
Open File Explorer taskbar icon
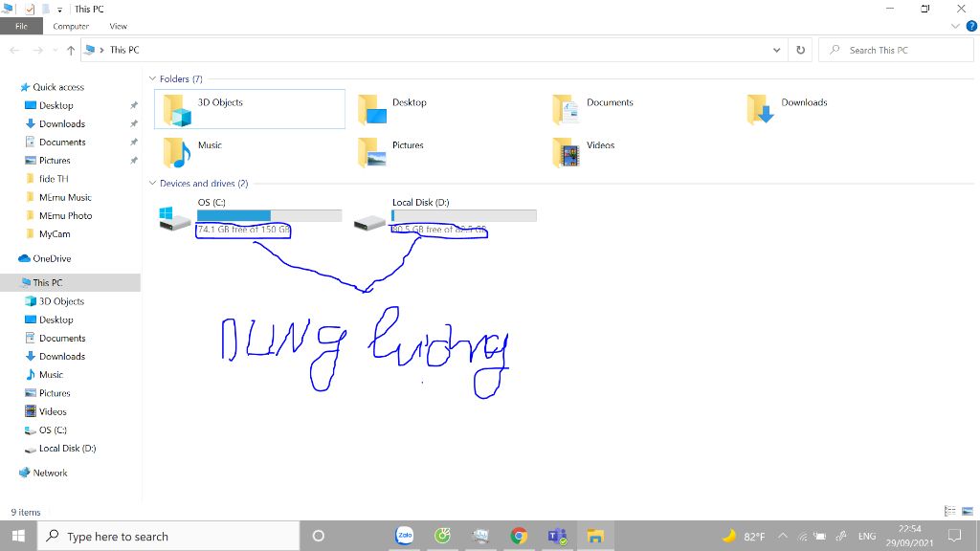(x=595, y=536)
